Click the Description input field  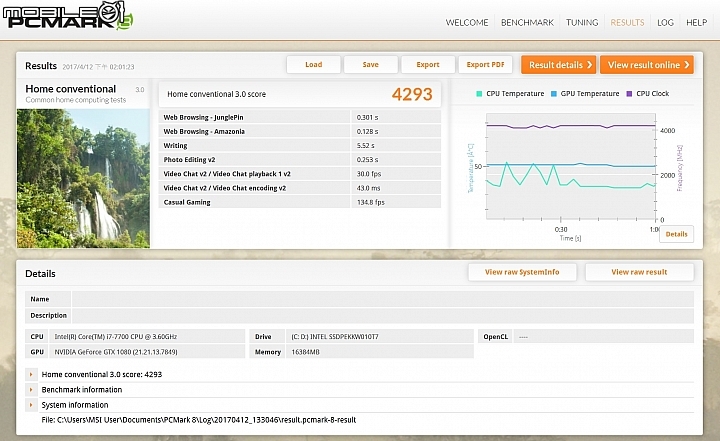(382, 316)
